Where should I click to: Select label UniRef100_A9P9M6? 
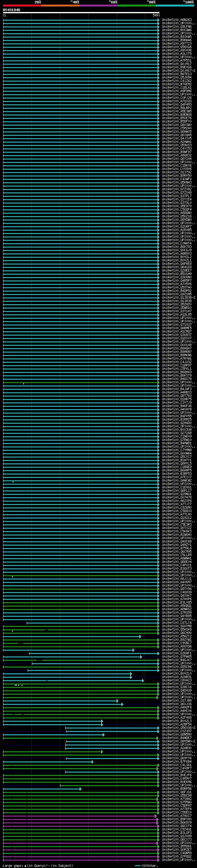[177, 91]
